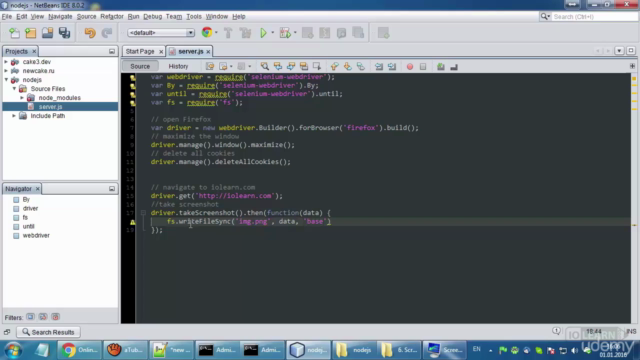Run the project with green play icon
The image size is (640, 360).
coord(264,33)
